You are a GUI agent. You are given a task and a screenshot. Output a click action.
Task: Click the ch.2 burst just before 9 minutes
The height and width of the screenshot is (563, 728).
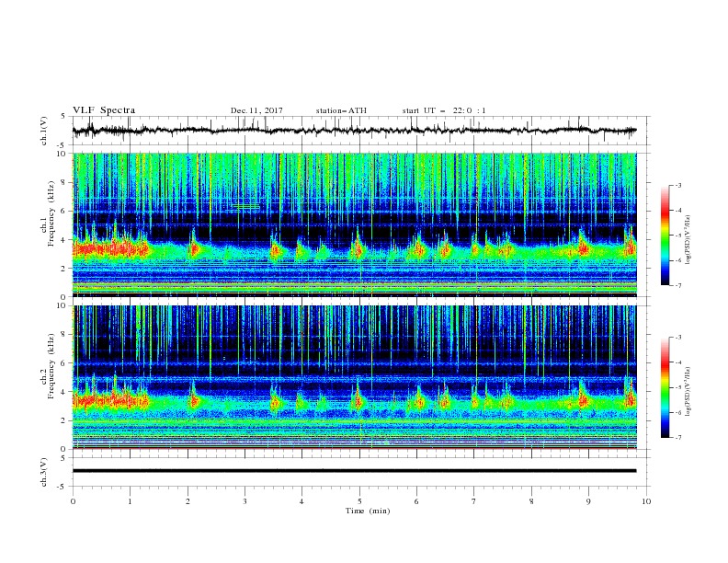pos(583,398)
